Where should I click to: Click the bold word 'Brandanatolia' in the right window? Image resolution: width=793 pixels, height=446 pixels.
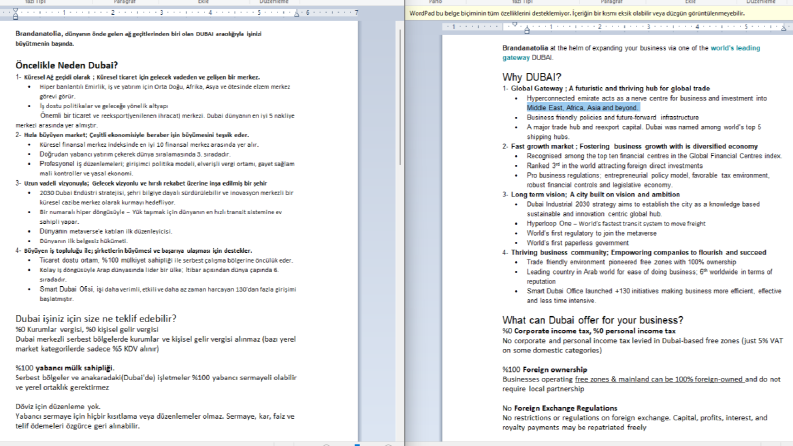(x=525, y=48)
